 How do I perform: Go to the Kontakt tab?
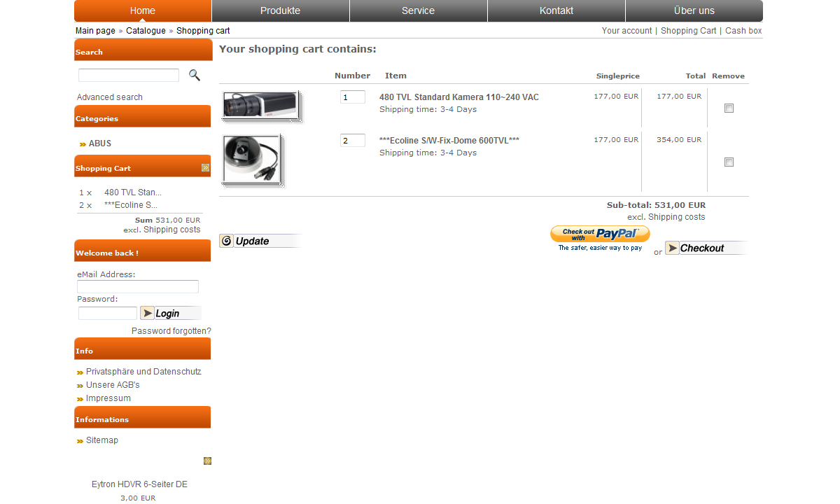pos(556,10)
